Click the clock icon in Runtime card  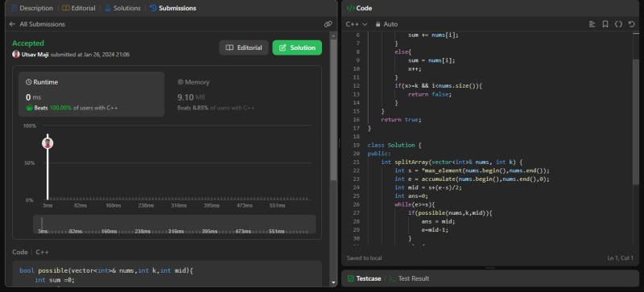pyautogui.click(x=28, y=82)
